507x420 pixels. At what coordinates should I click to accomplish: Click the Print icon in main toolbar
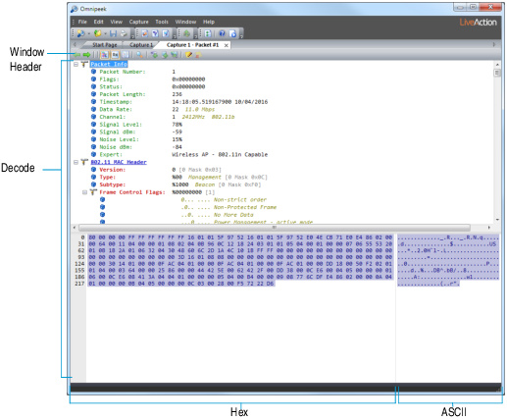[x=124, y=33]
